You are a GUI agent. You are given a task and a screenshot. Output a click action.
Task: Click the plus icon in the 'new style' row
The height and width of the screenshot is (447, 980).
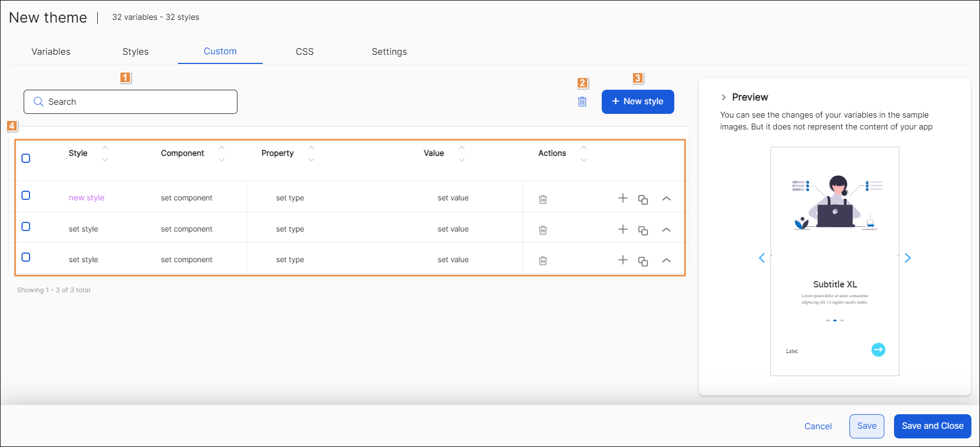point(623,198)
